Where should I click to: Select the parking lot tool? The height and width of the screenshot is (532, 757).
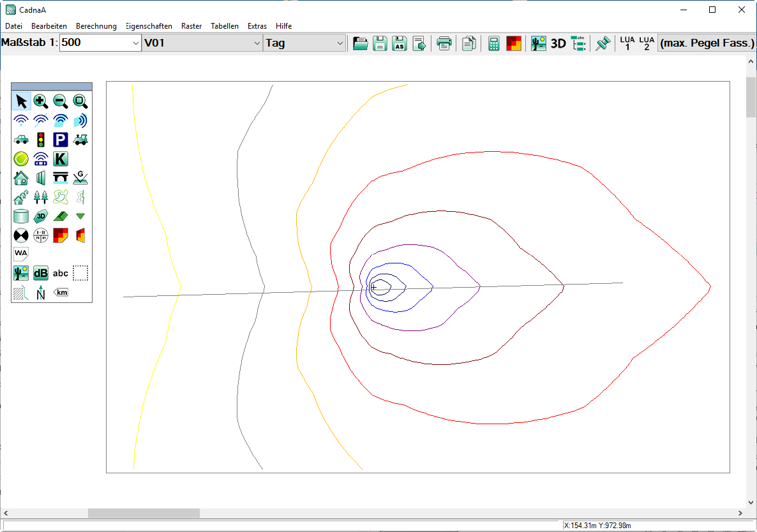(61, 140)
